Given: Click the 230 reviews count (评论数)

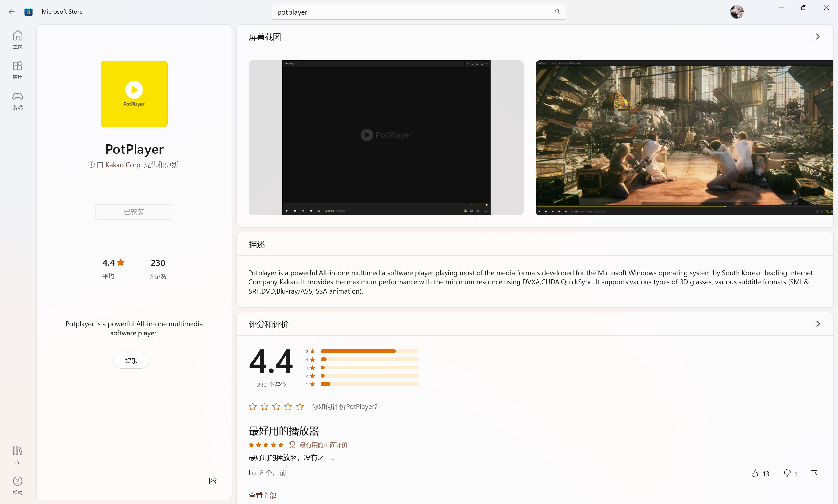Looking at the screenshot, I should 157,269.
